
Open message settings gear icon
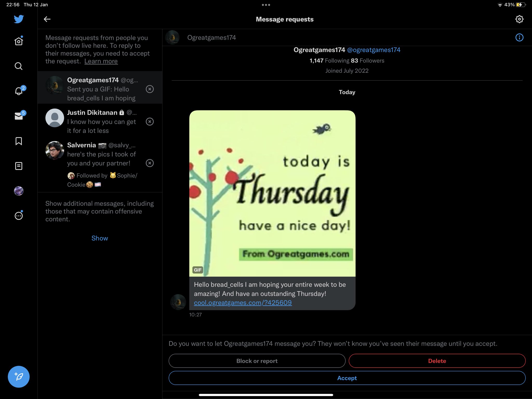coord(519,19)
